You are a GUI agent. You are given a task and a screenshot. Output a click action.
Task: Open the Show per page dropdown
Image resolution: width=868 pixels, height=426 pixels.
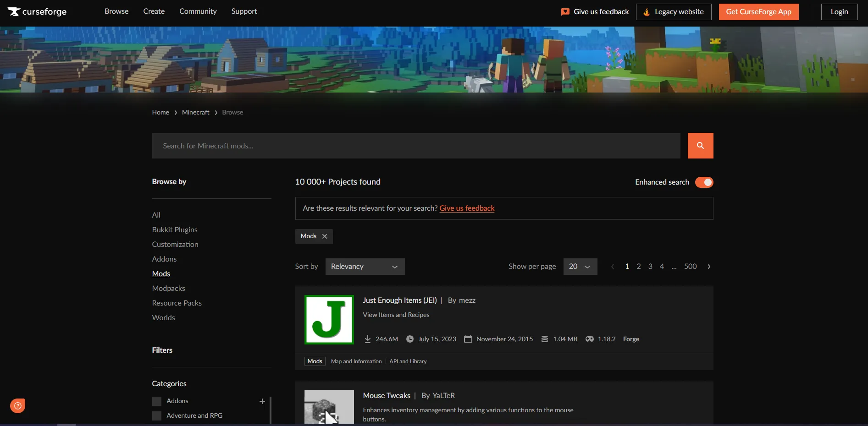(580, 267)
